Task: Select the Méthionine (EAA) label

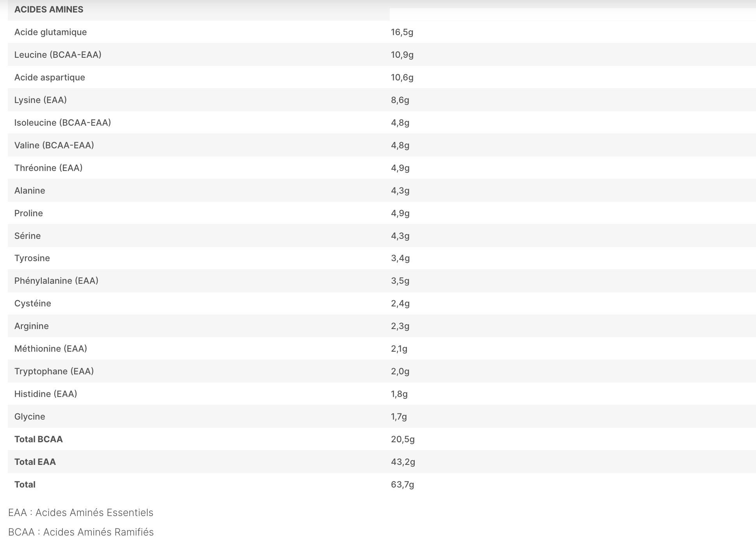Action: pyautogui.click(x=51, y=349)
